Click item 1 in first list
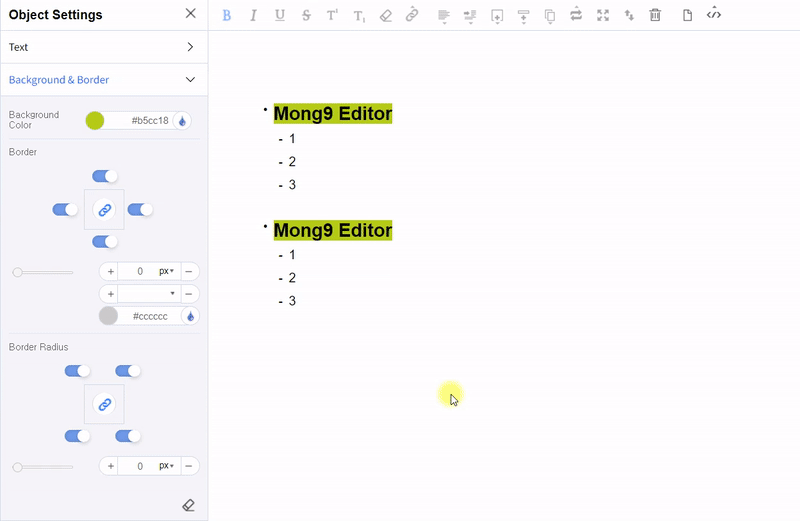Image resolution: width=800 pixels, height=521 pixels. click(x=292, y=139)
